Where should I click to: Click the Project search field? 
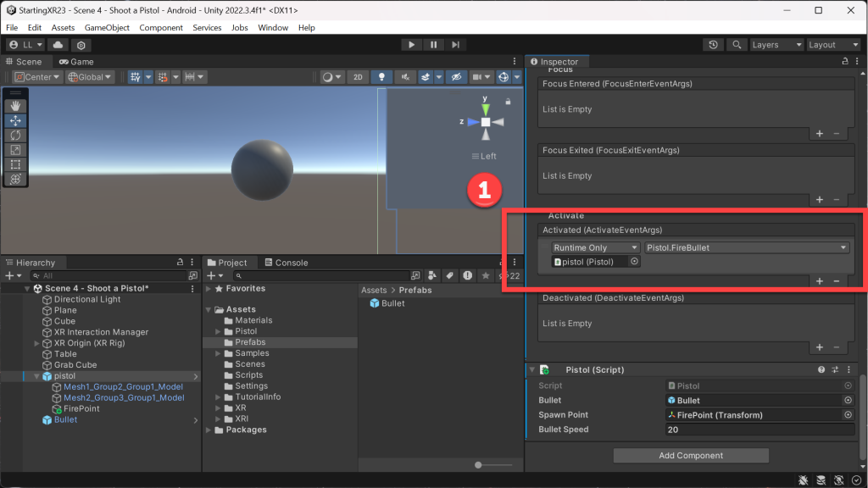coord(321,275)
